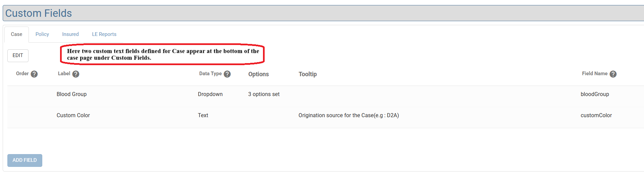Click the help icon beside Order
Viewport: 644px width, 186px height.
[34, 74]
